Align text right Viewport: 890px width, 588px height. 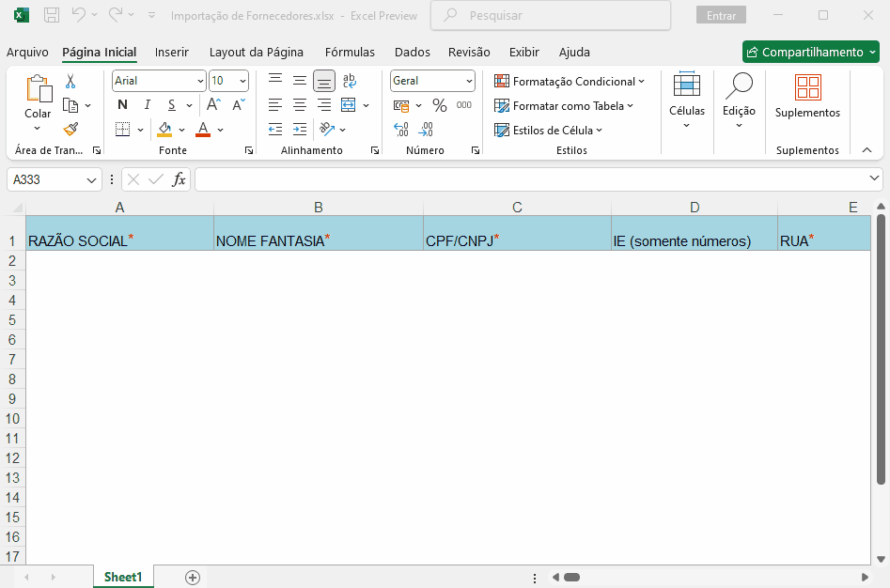click(324, 105)
